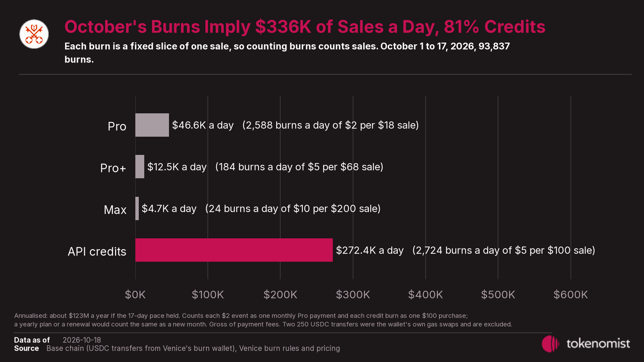The height and width of the screenshot is (362, 644).
Task: Click the tokenomist brand name text
Action: 598,343
